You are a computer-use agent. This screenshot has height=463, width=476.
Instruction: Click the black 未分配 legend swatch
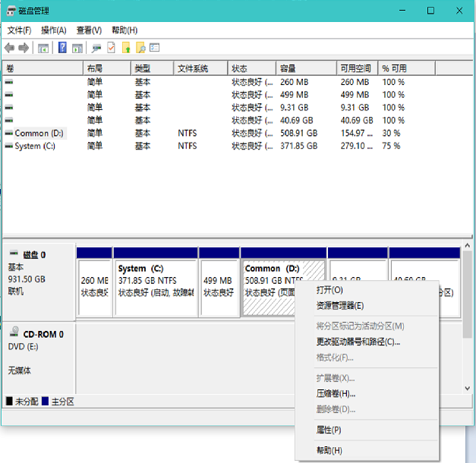(9, 402)
